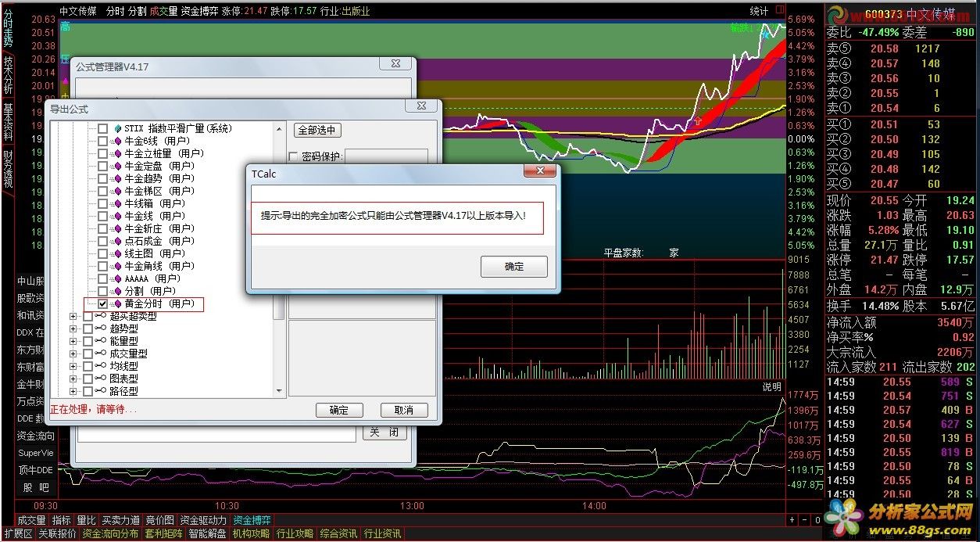The width and height of the screenshot is (980, 542).
Task: Expand the 趋势型 tree node
Action: [x=73, y=328]
